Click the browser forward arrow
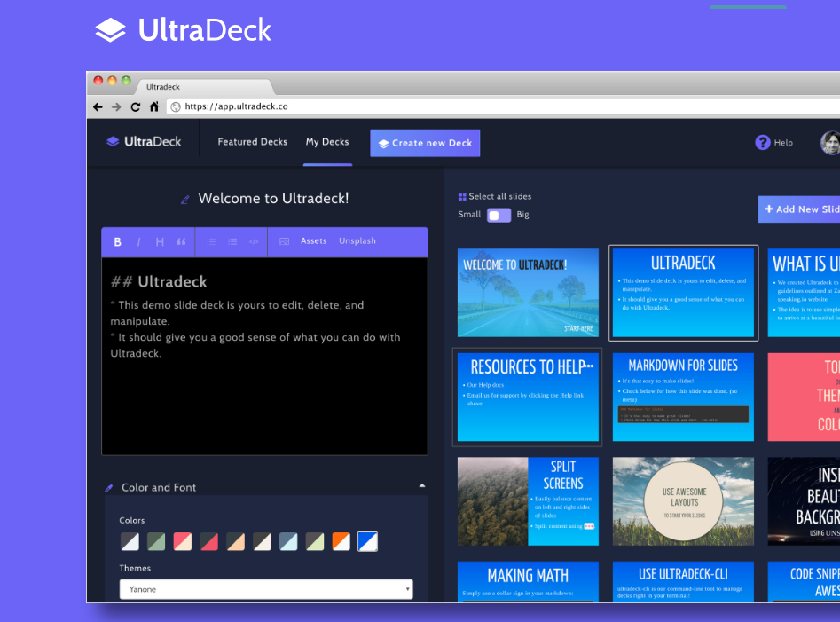The image size is (840, 622). [x=116, y=106]
